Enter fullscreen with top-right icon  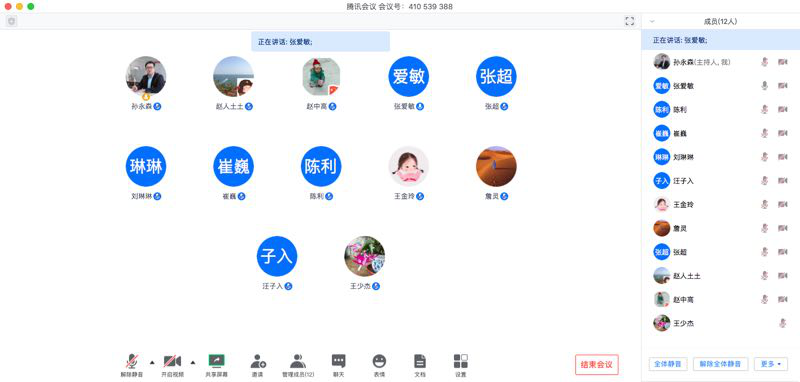630,21
